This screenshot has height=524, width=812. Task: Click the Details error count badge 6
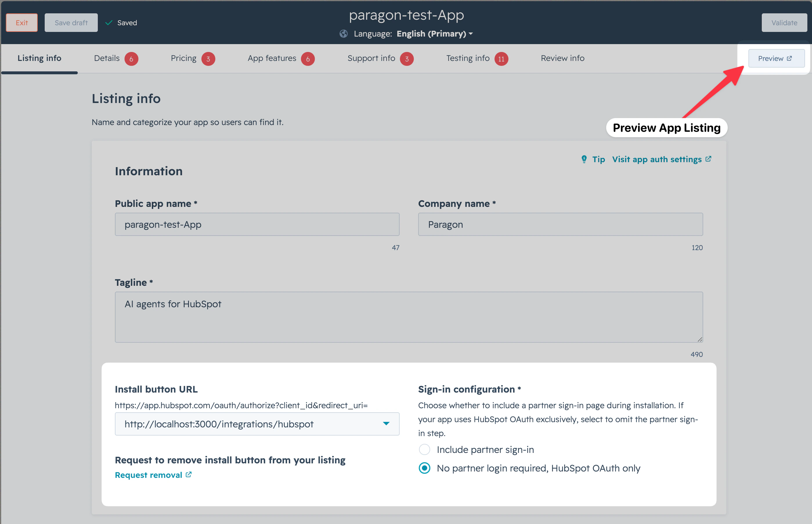pyautogui.click(x=131, y=59)
